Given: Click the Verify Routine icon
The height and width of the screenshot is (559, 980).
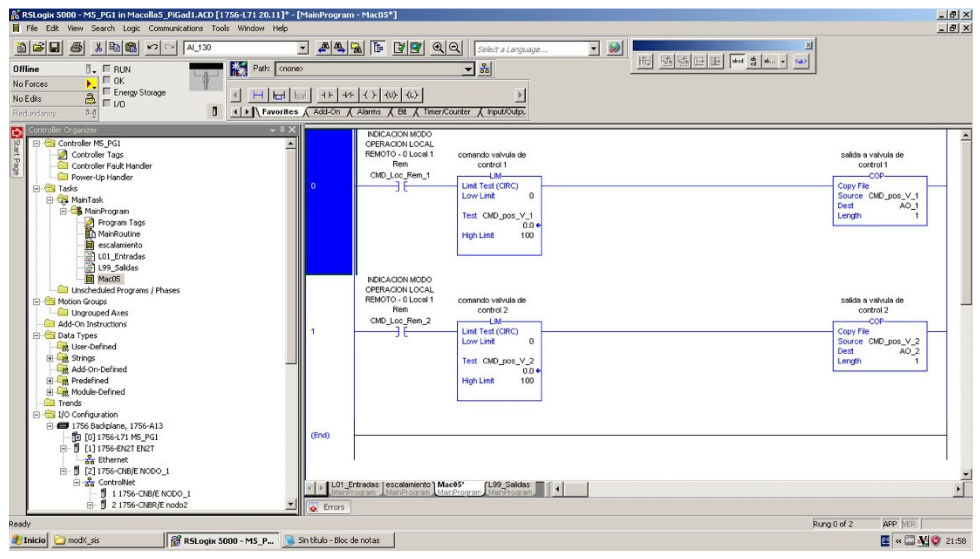Looking at the screenshot, I should 399,48.
